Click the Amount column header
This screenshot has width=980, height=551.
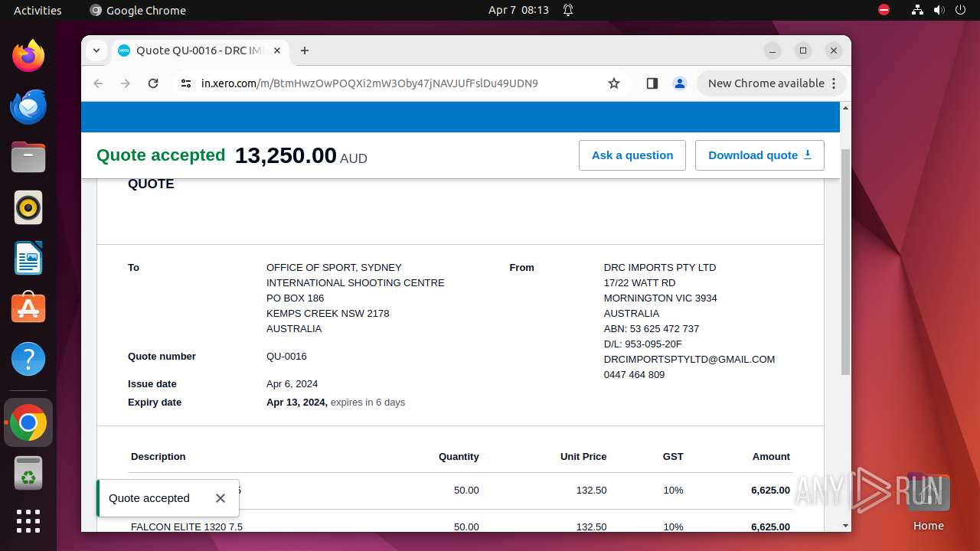point(771,457)
